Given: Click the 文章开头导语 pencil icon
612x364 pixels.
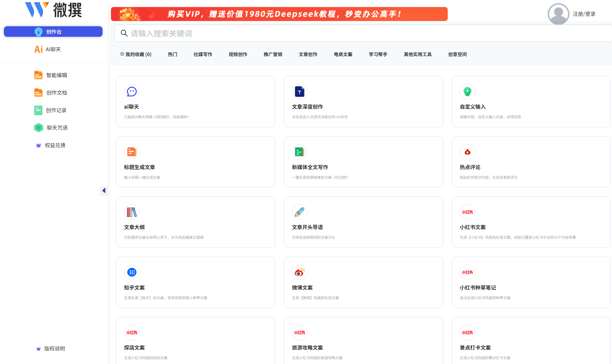Looking at the screenshot, I should point(300,212).
